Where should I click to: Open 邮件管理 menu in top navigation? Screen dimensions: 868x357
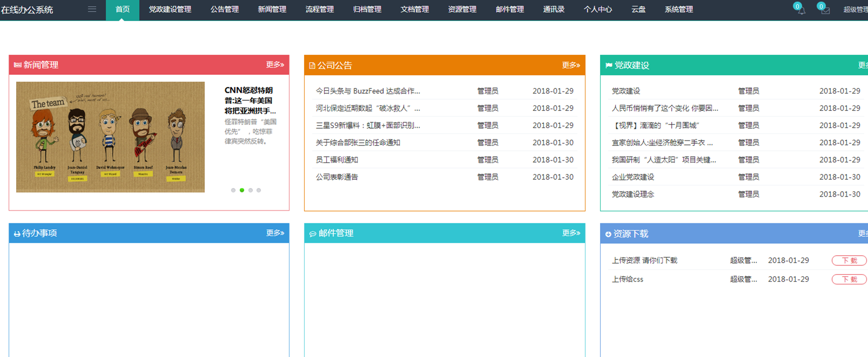click(x=509, y=10)
